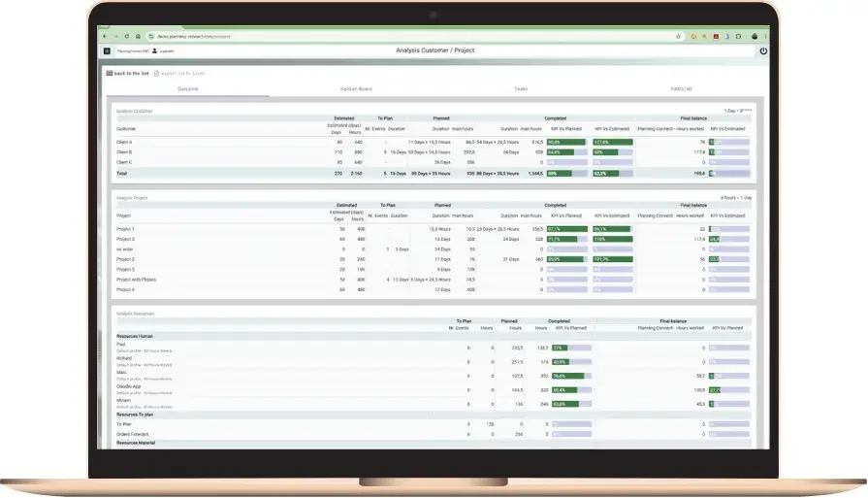The image size is (868, 498).
Task: Click the 'Analysis Customer / Project' page title
Action: pyautogui.click(x=435, y=50)
